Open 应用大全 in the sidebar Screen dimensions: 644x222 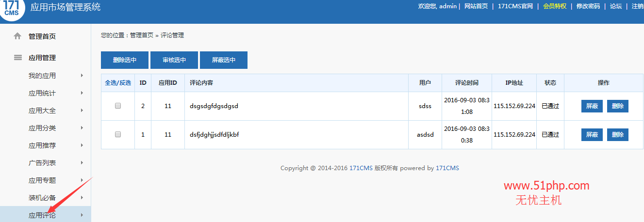(x=42, y=111)
